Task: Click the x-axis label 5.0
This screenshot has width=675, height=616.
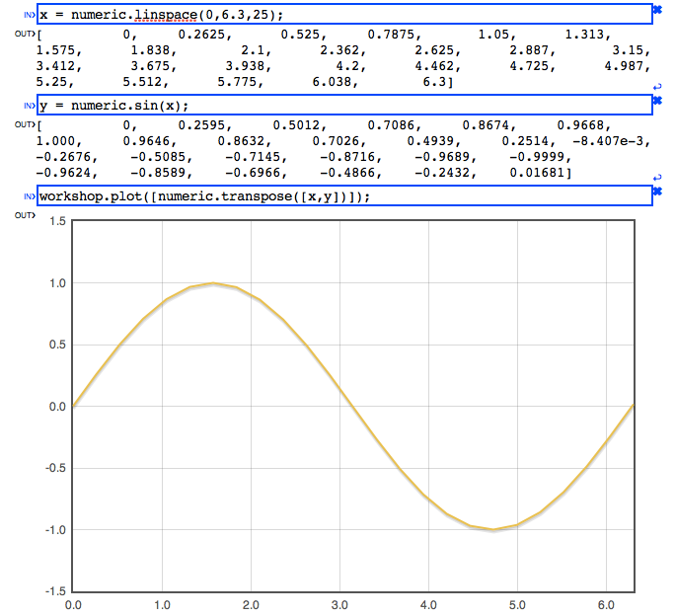Action: click(517, 605)
